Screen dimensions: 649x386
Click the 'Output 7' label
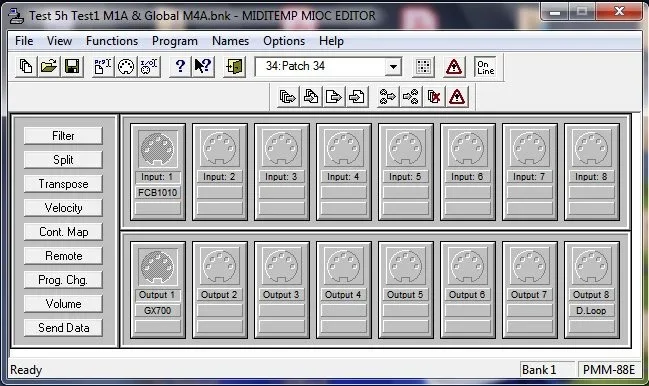(x=530, y=295)
